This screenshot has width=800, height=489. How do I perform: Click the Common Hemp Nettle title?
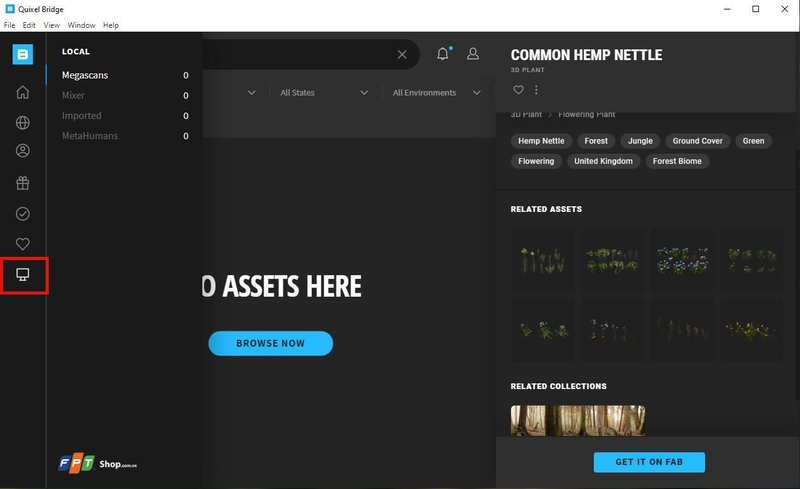coord(586,55)
